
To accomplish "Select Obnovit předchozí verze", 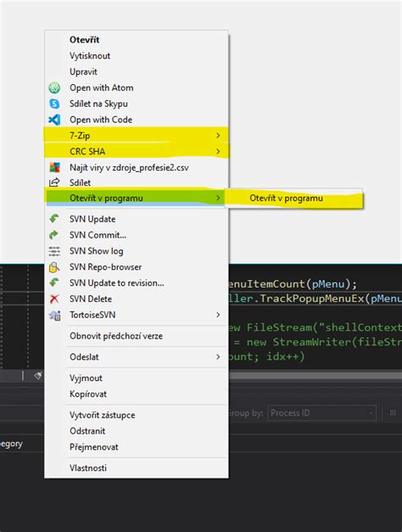I will pyautogui.click(x=136, y=336).
